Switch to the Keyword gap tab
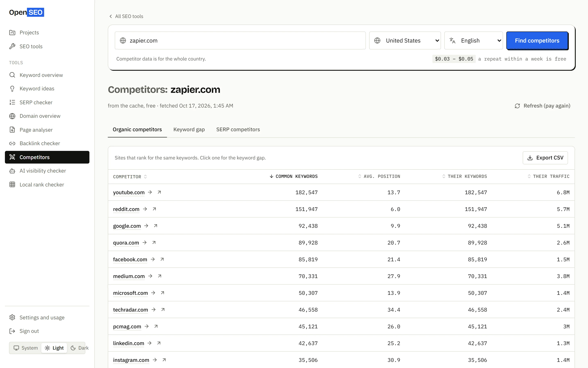 point(189,129)
